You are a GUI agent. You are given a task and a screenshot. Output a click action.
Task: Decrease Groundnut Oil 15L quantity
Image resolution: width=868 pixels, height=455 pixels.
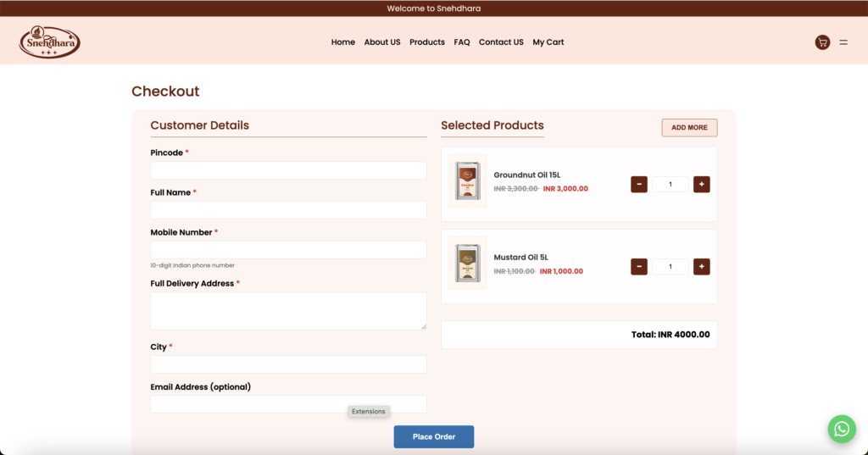(639, 185)
